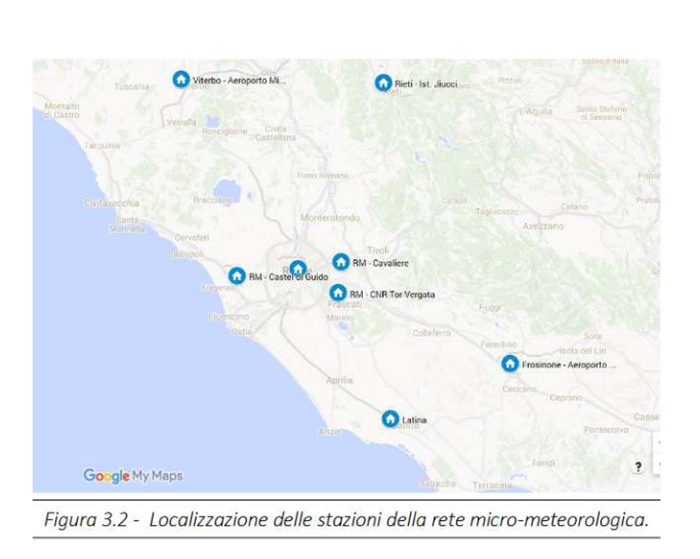Select the unlabeled marker over central Rome
The height and width of the screenshot is (559, 700).
click(297, 269)
